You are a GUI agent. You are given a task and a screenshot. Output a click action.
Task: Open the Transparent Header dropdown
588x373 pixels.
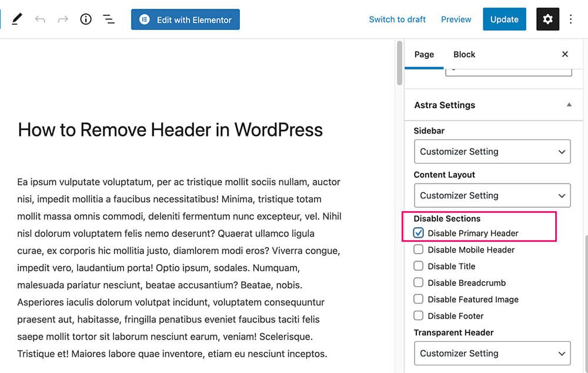coord(492,353)
